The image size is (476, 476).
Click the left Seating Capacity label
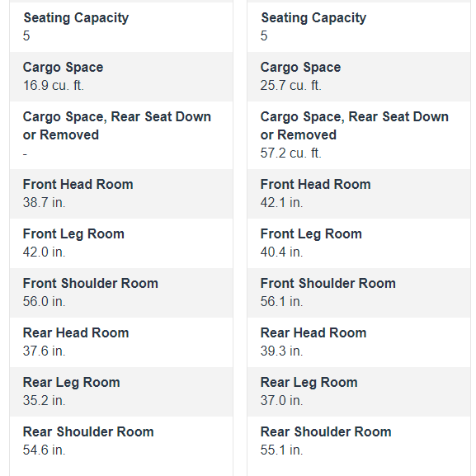click(76, 18)
